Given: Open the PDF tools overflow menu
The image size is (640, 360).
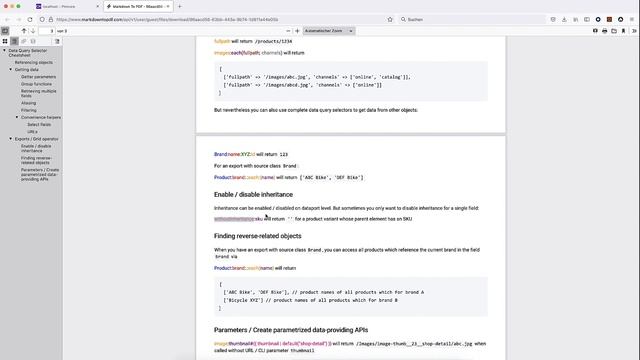Looking at the screenshot, I should click(634, 31).
